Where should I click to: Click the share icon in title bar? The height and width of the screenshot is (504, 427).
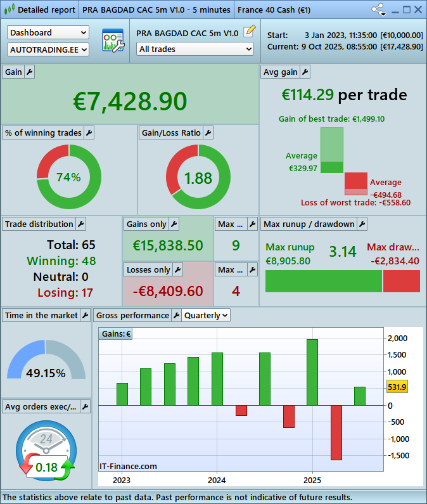click(378, 10)
